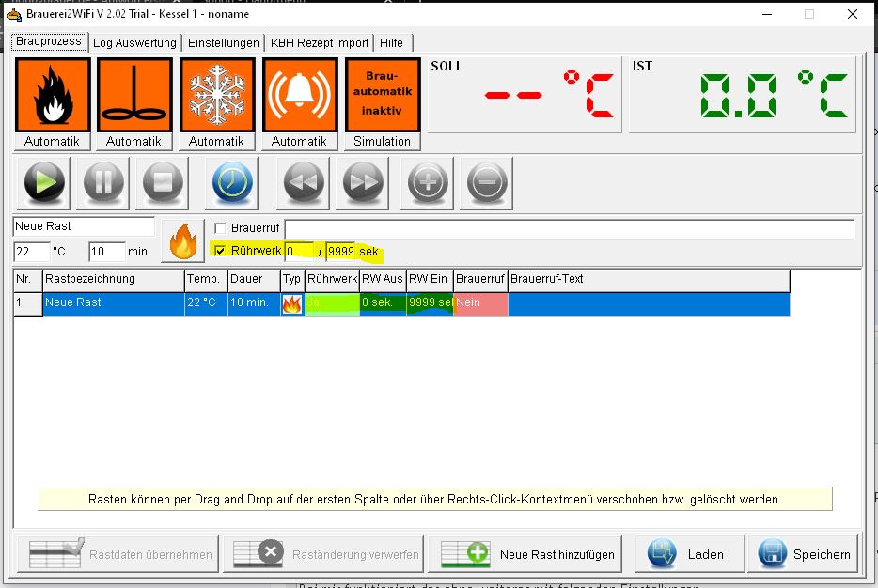Toggle Automatik under the flame icon

52,142
